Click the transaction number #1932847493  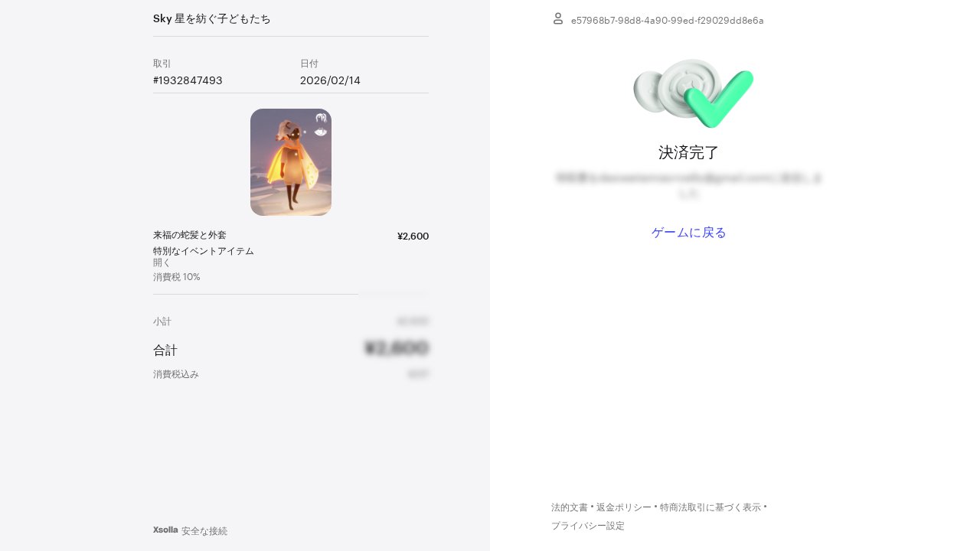[188, 80]
